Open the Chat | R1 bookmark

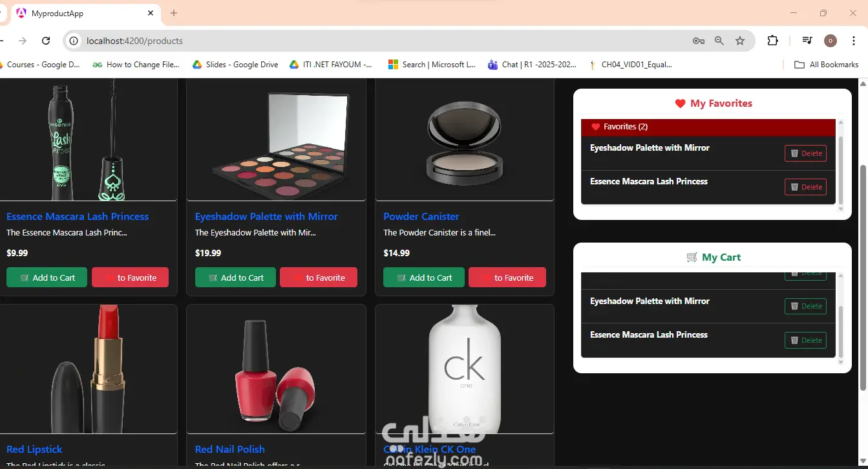[533, 65]
